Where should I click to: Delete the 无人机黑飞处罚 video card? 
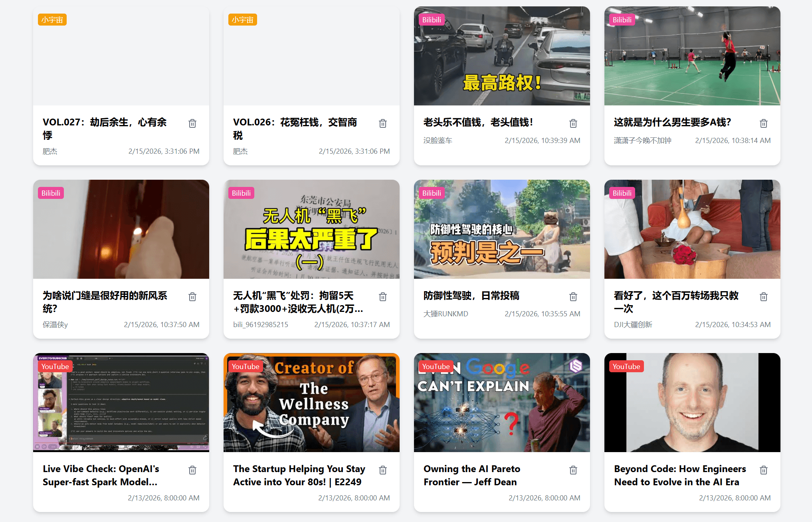pos(383,297)
